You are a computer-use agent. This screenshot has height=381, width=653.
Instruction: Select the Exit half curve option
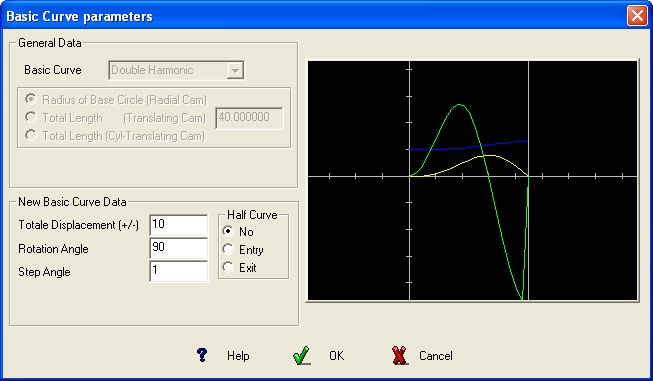(x=228, y=267)
